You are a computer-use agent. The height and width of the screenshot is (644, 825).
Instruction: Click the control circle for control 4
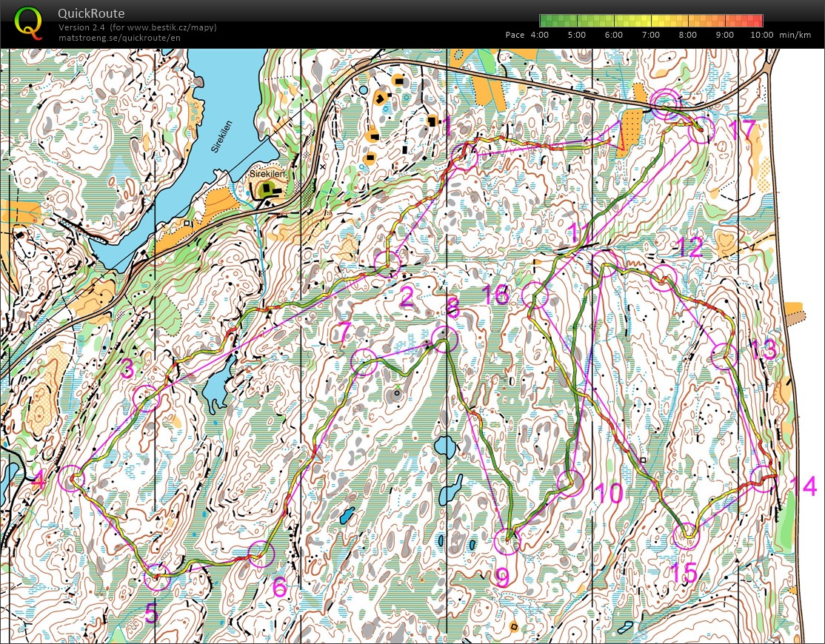(x=71, y=478)
